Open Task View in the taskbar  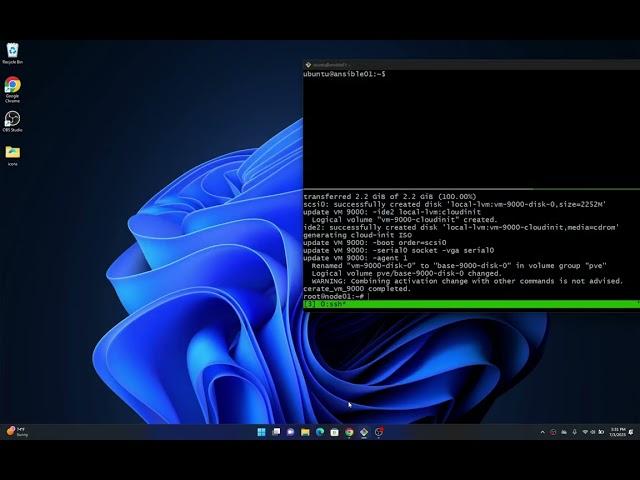point(276,432)
